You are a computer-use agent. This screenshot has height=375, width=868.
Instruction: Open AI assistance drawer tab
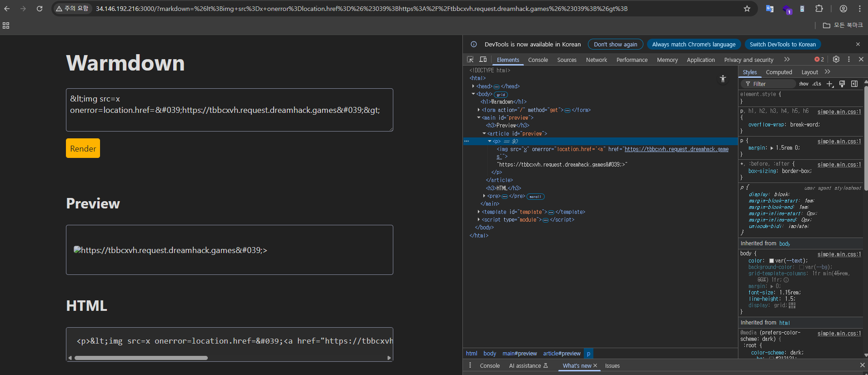(x=528, y=365)
